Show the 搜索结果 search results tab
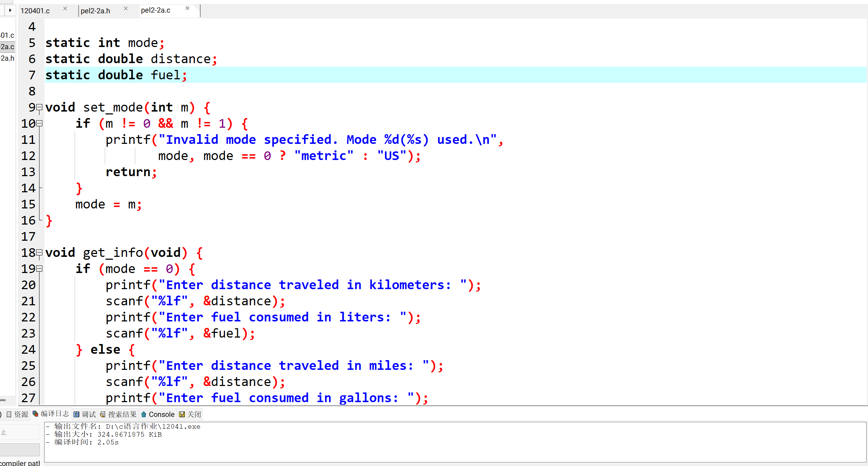The width and height of the screenshot is (868, 466). (x=119, y=414)
